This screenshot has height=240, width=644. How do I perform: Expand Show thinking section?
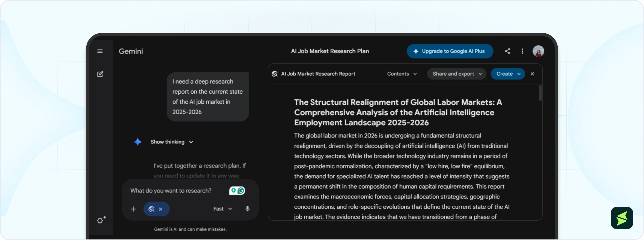[x=172, y=142]
